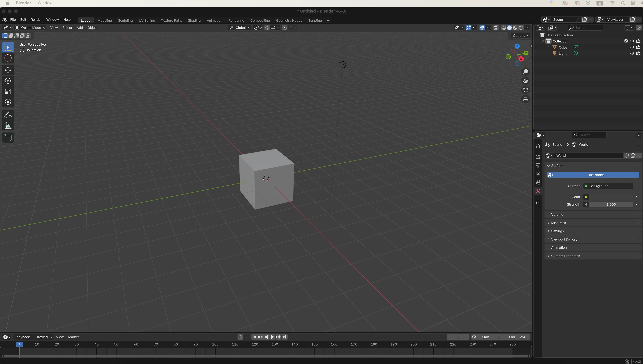Expand the Volume panel
Viewport: 643px width, 364px height.
[548, 215]
